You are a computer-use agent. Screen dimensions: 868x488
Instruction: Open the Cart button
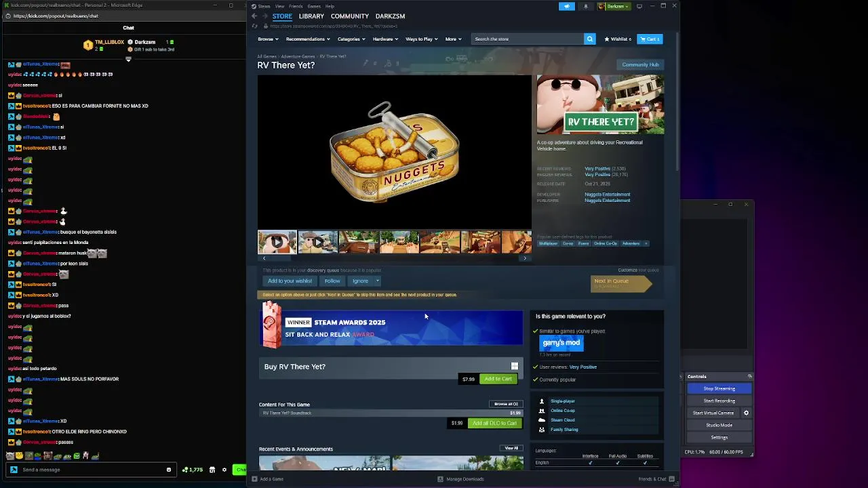point(649,39)
